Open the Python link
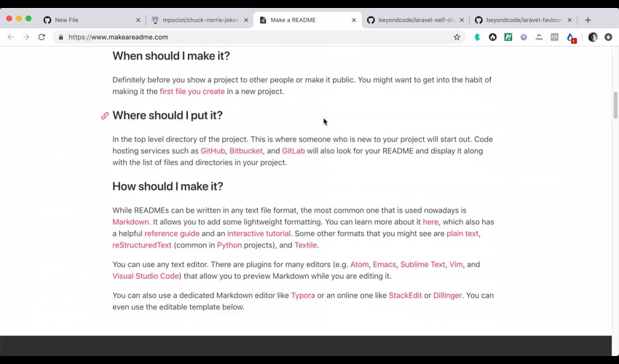This screenshot has width=619, height=364. [x=229, y=245]
